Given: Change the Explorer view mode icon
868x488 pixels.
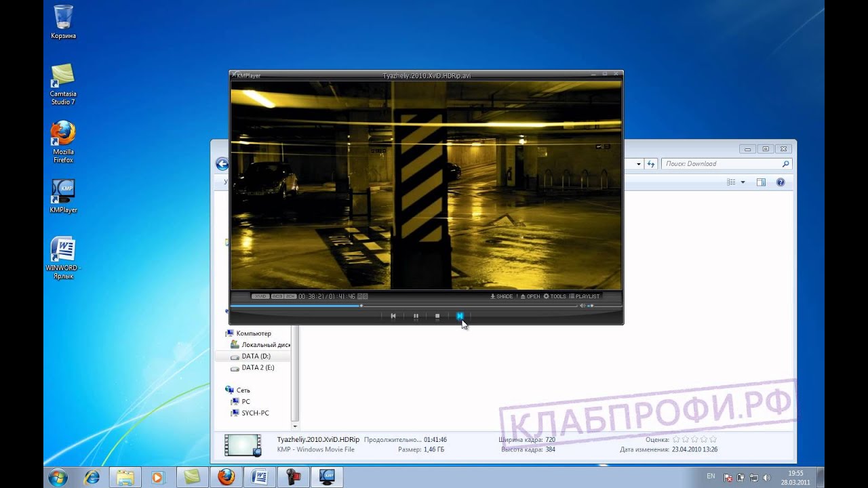Looking at the screenshot, I should (732, 182).
